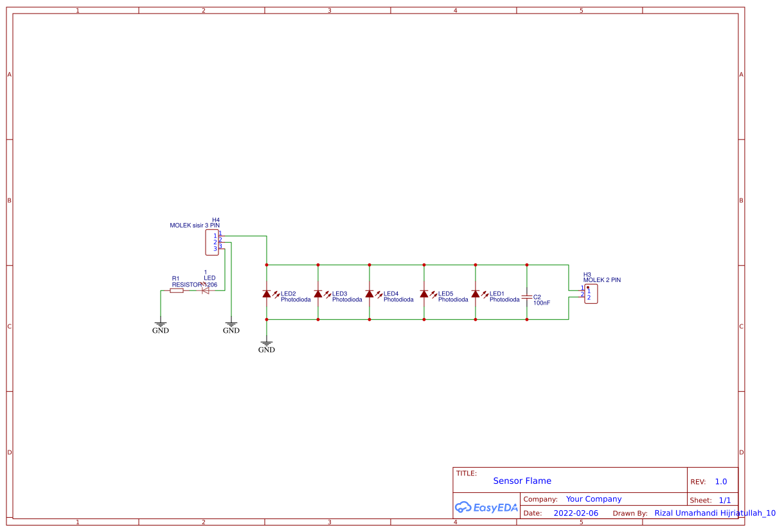The width and height of the screenshot is (784, 532).
Task: Select the R1 resistor symbol
Action: pos(176,290)
